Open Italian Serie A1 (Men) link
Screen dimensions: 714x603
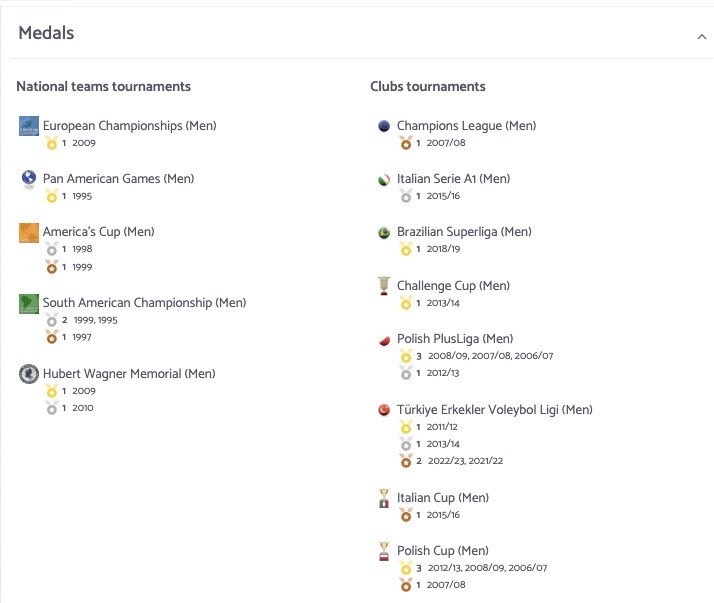(454, 179)
